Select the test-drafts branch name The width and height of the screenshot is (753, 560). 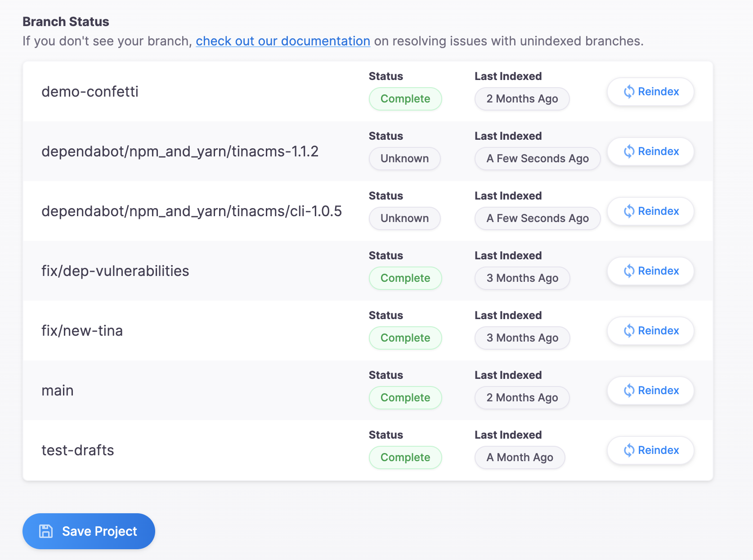[x=78, y=450]
